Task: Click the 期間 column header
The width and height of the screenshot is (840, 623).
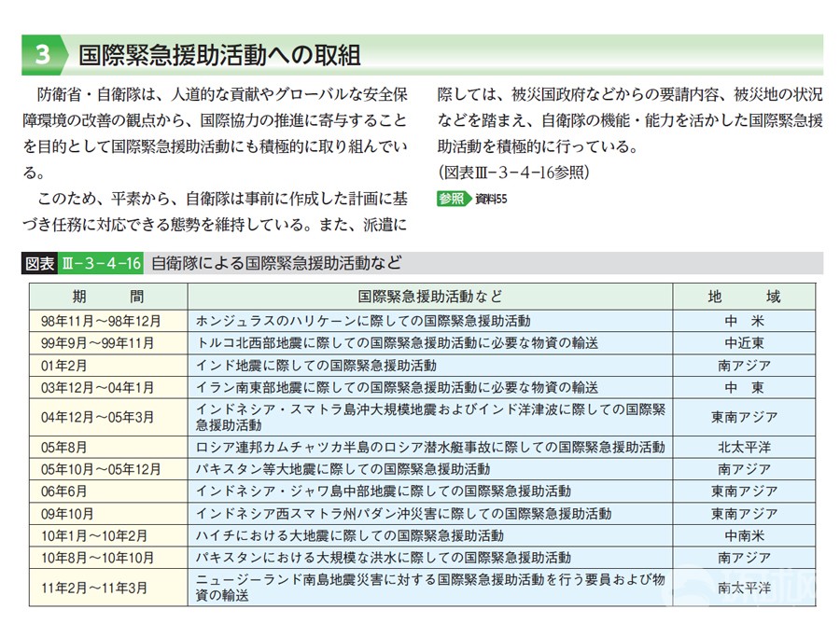Action: click(108, 297)
